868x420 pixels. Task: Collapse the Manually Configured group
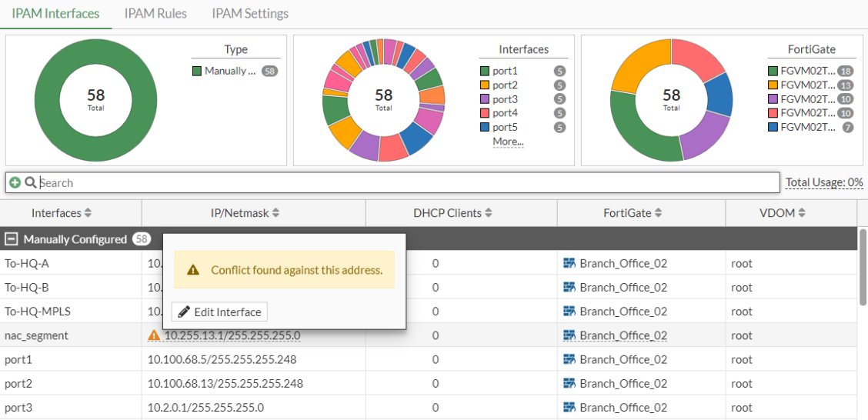click(12, 239)
